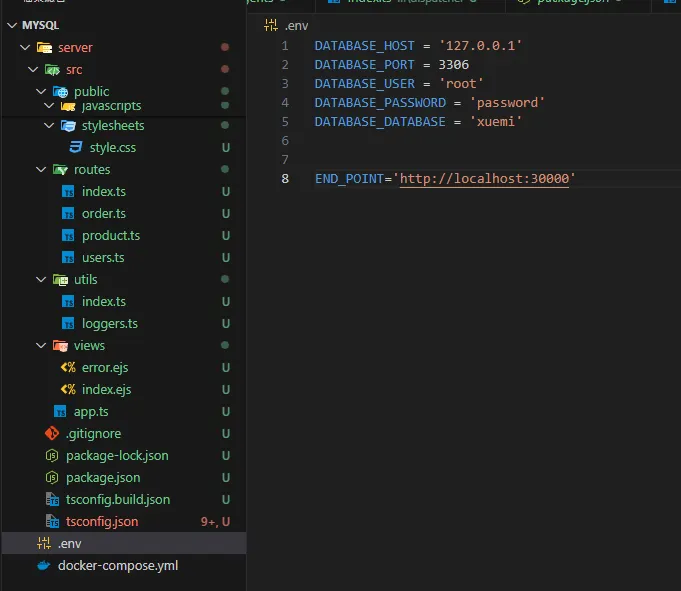Click the server folder icon
Viewport: 681px width, 591px height.
click(x=44, y=47)
